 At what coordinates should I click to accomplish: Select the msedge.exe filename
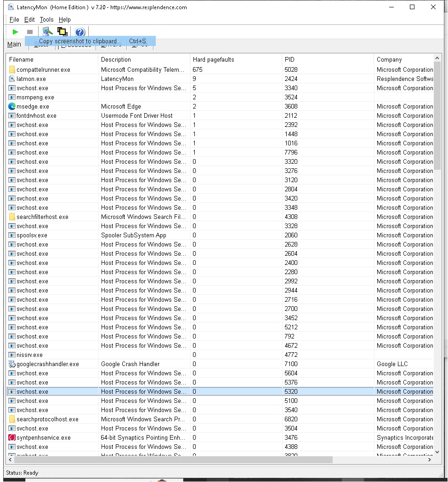33,106
